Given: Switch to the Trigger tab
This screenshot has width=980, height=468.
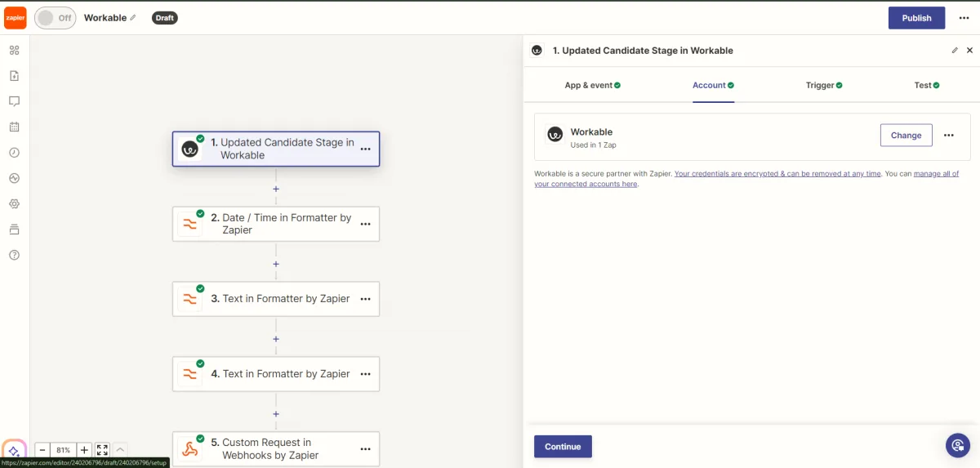Looking at the screenshot, I should (824, 85).
